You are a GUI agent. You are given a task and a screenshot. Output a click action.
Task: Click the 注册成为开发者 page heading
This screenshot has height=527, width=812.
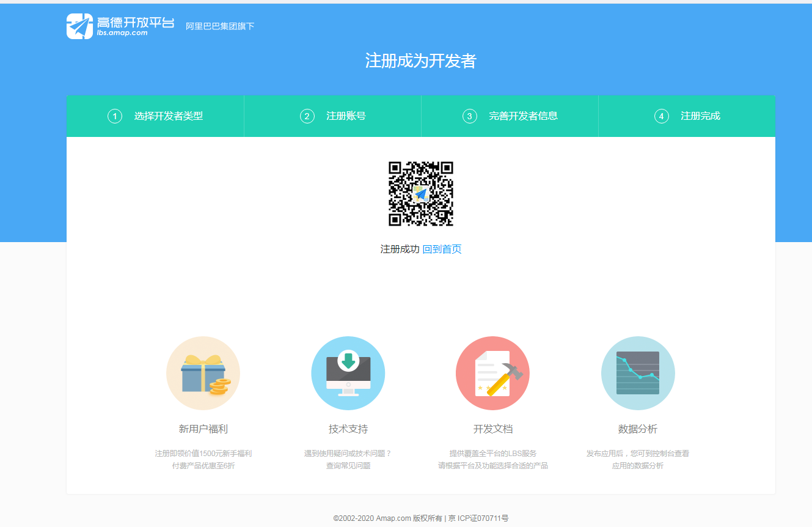point(420,61)
